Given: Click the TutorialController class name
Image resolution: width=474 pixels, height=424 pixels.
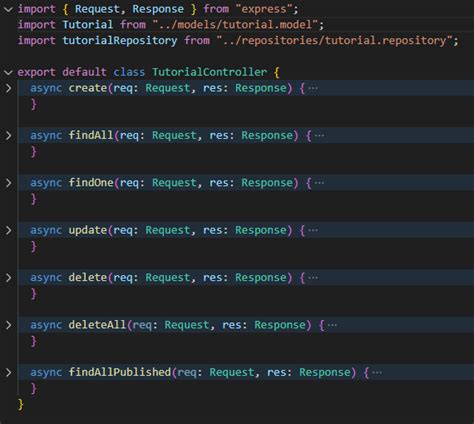Looking at the screenshot, I should point(210,72).
